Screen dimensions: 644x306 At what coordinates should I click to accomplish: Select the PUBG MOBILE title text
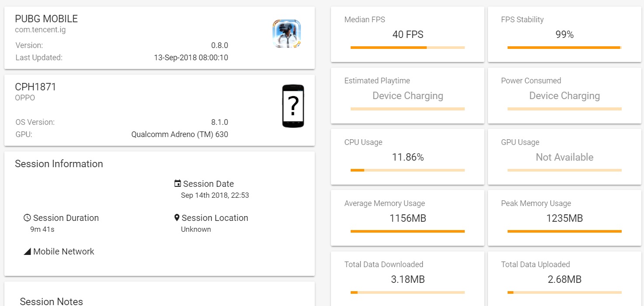[46, 19]
